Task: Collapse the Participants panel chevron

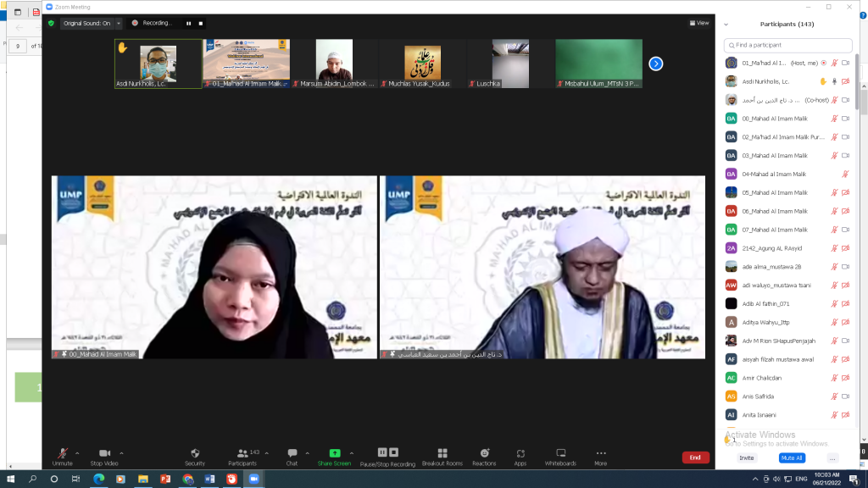Action: click(x=726, y=25)
